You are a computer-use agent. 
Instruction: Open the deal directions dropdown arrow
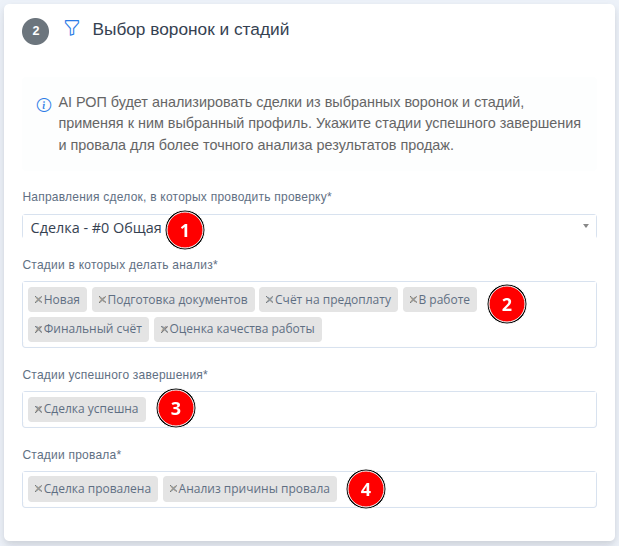click(x=585, y=226)
